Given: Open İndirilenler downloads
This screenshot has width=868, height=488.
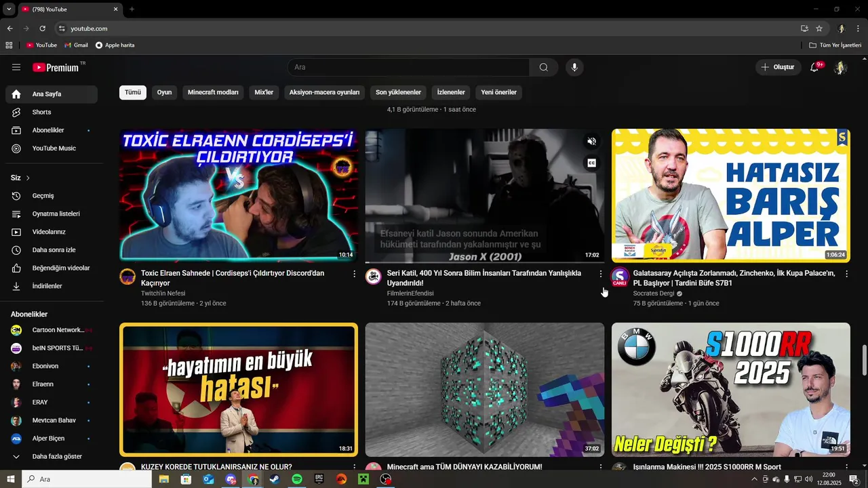Looking at the screenshot, I should 52,286.
